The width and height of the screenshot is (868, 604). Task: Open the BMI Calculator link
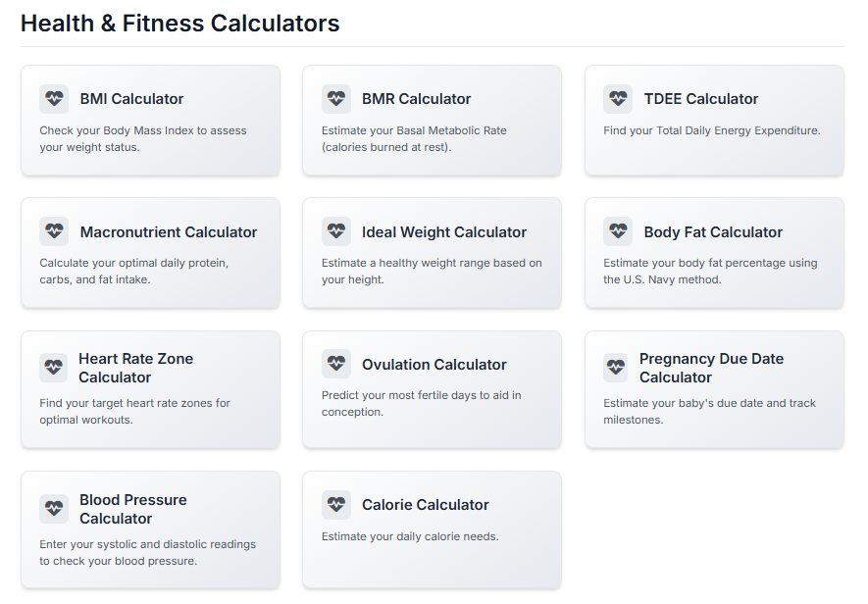click(x=131, y=99)
